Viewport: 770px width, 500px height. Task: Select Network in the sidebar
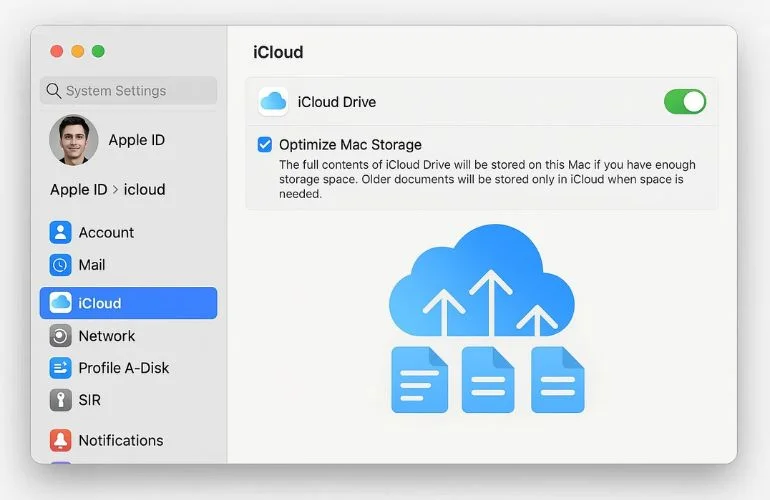(x=106, y=336)
